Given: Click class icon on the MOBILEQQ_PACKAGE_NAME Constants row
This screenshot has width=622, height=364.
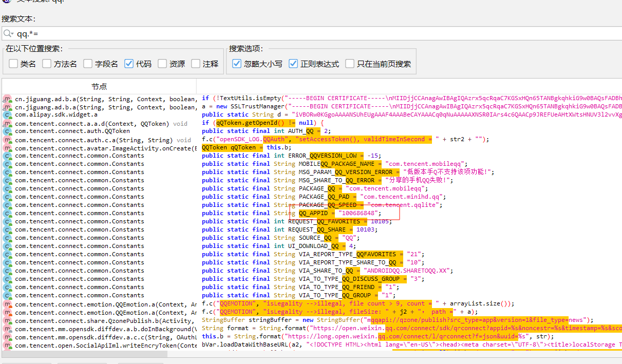Looking at the screenshot, I should pos(8,164).
